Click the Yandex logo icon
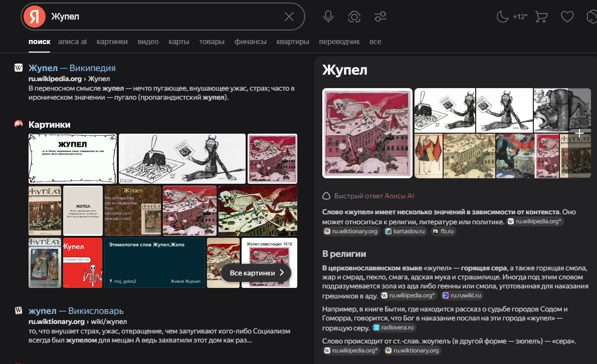 point(35,17)
